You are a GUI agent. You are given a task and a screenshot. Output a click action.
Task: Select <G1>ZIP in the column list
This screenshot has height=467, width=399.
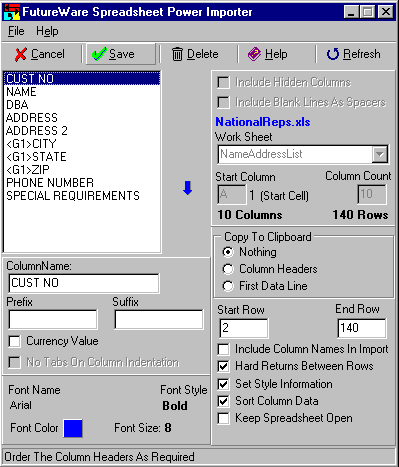point(82,170)
